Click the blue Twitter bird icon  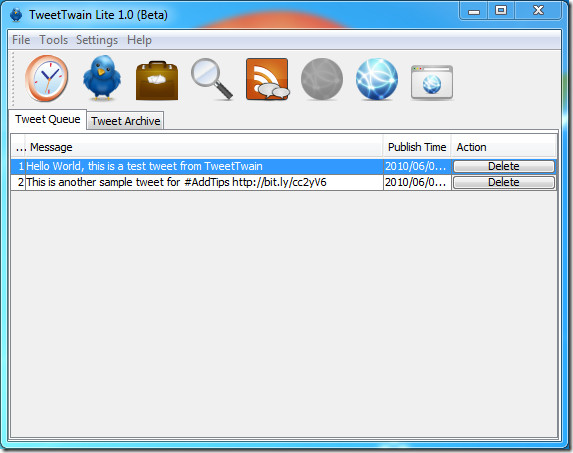[x=102, y=77]
